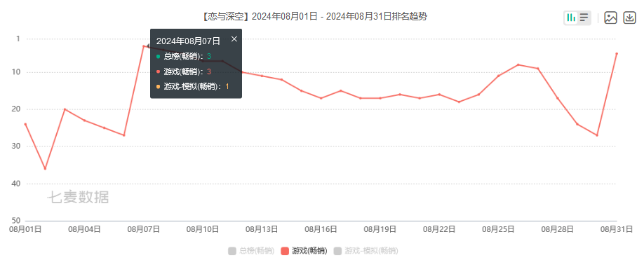Click the 七麦数据 watermark
644x267 pixels.
[78, 198]
